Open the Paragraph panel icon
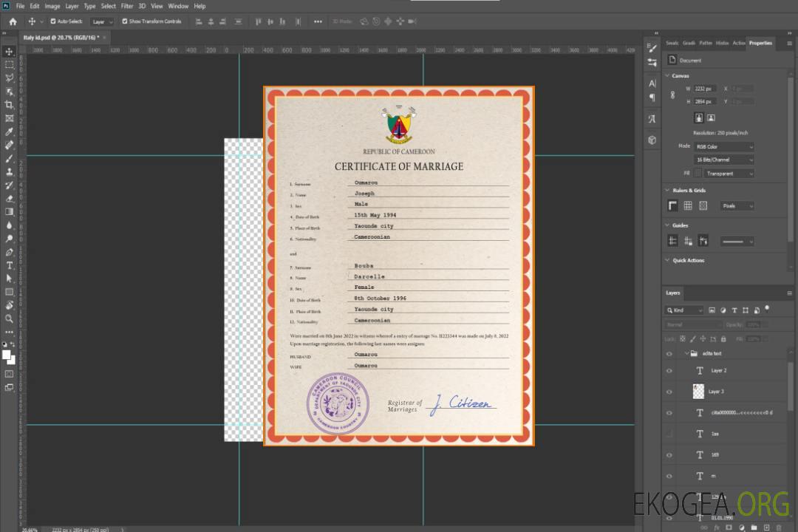 [652, 98]
